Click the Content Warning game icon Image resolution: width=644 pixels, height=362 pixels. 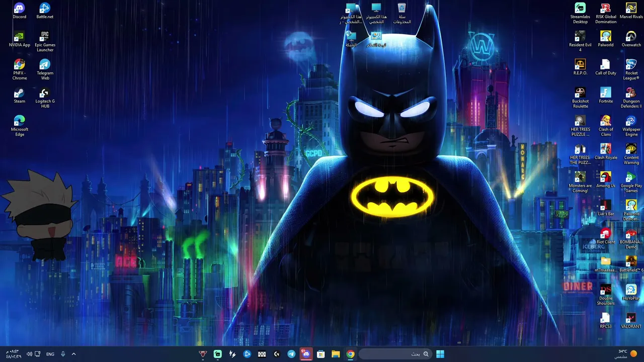click(631, 154)
